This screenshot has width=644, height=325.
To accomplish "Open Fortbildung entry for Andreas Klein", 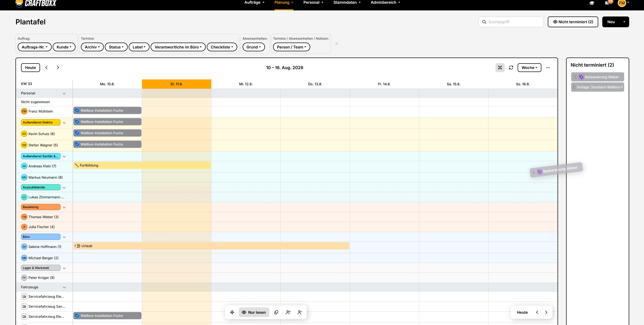I will click(142, 165).
